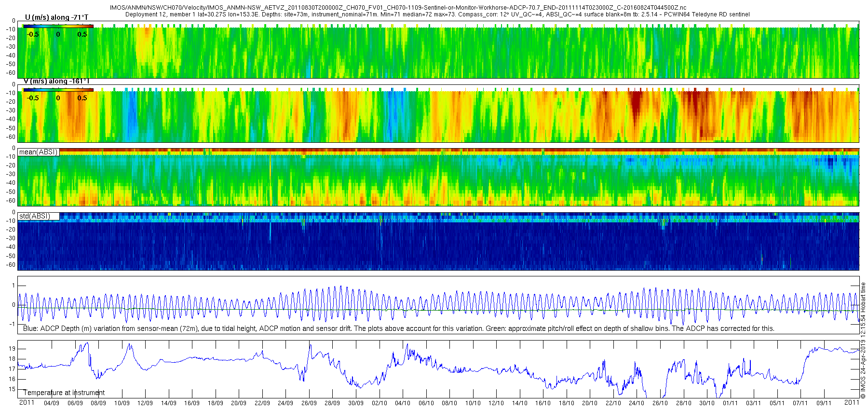The width and height of the screenshot is (868, 410).
Task: Click the U velocity heatmap panel
Action: click(438, 49)
